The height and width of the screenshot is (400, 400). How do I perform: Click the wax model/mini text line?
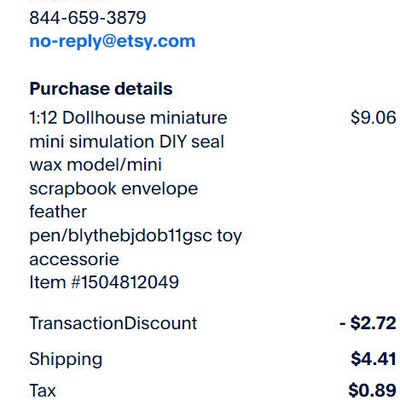coord(96,165)
